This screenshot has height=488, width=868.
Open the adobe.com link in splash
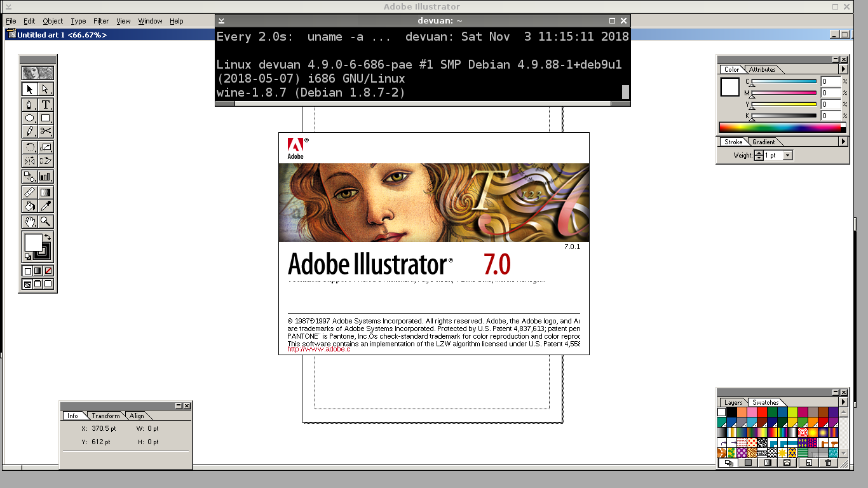point(319,349)
